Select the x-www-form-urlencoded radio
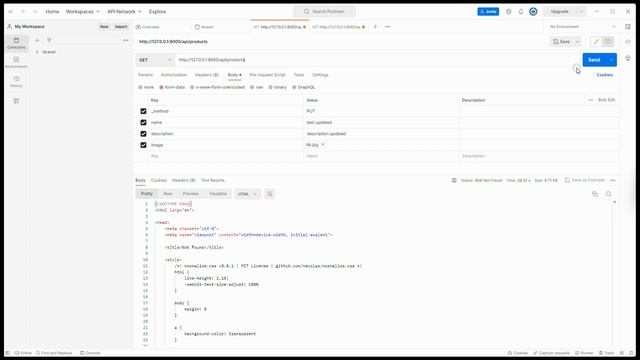Screen dimensions: 640x360 (192, 87)
